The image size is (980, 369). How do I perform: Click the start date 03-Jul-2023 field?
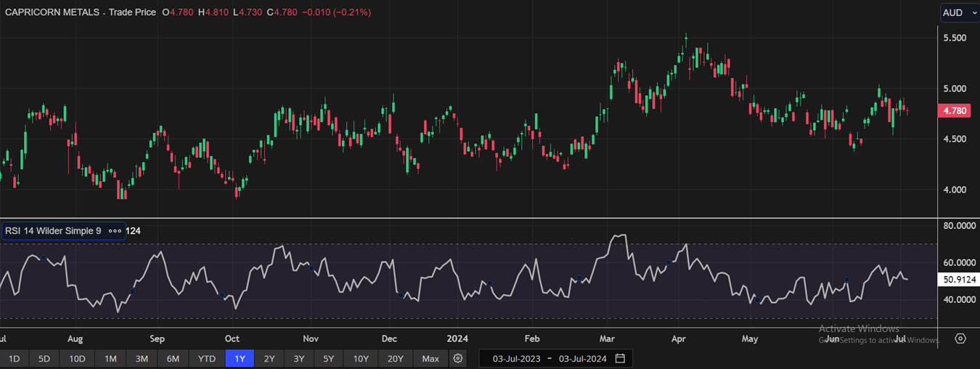pyautogui.click(x=518, y=358)
